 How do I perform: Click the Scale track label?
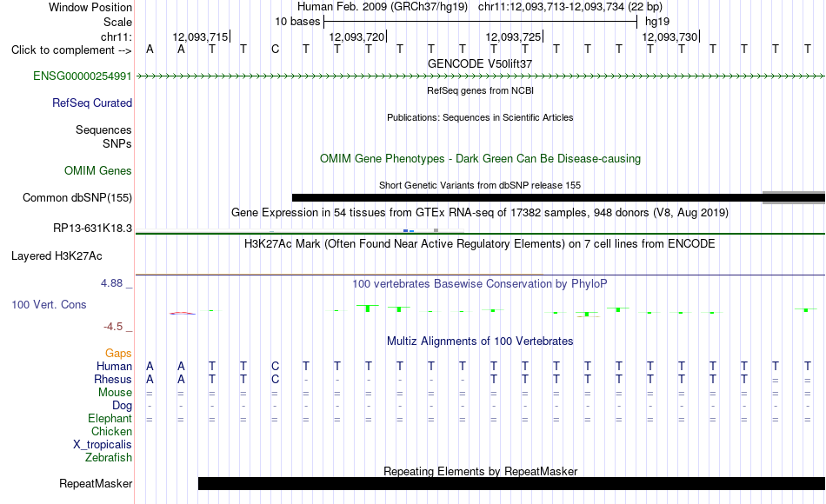click(x=117, y=22)
